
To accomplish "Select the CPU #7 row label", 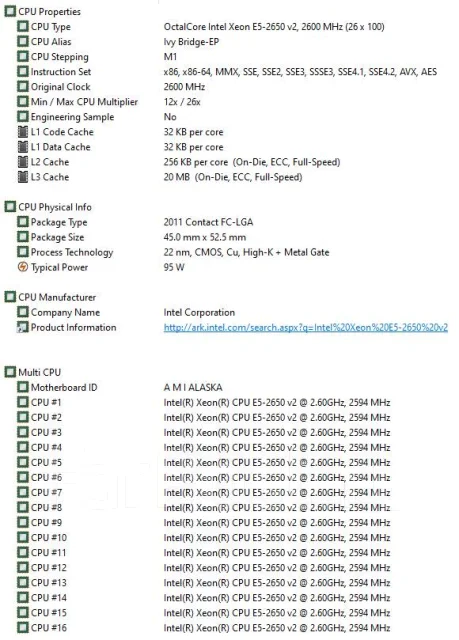I will point(47,493).
